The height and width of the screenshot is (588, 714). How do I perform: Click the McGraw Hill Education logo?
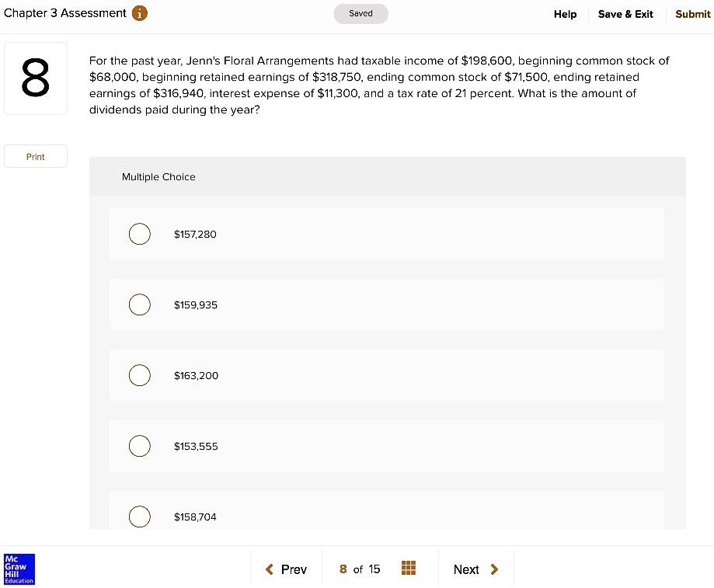pos(19,569)
